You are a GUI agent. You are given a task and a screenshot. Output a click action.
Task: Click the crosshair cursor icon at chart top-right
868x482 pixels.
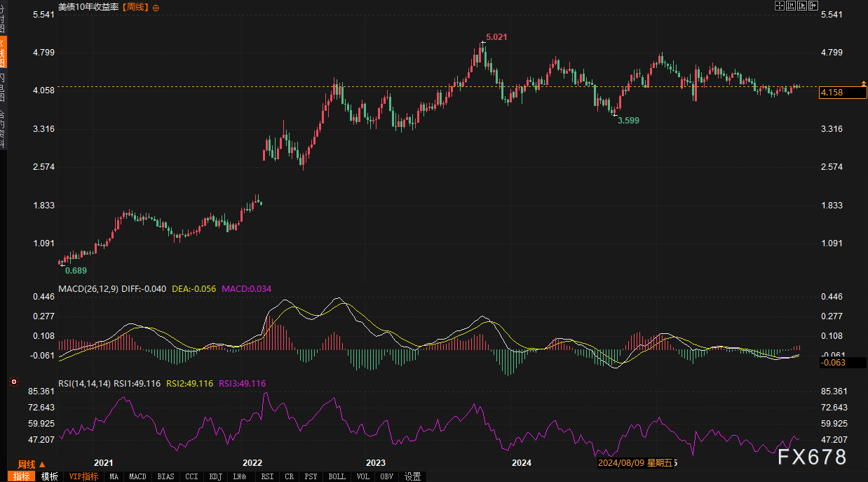779,6
